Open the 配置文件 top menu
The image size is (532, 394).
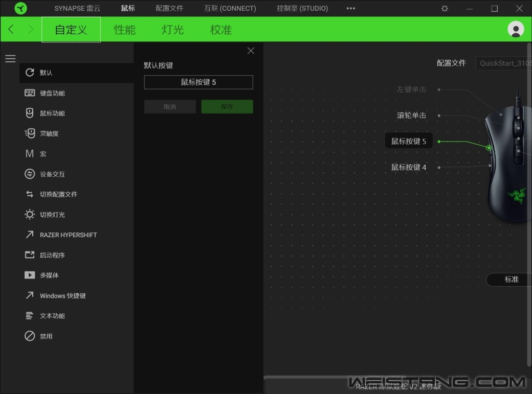click(169, 8)
